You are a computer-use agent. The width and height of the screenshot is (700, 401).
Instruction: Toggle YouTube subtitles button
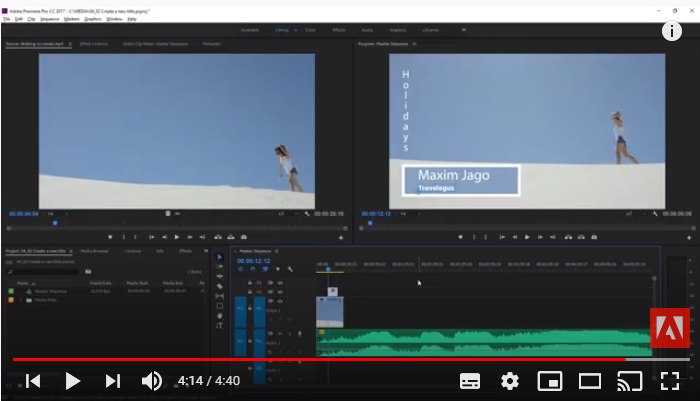pos(470,381)
